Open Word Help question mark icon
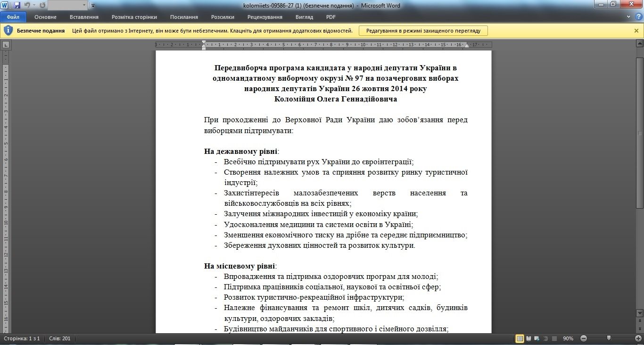Image resolution: width=644 pixels, height=345 pixels. click(x=639, y=17)
